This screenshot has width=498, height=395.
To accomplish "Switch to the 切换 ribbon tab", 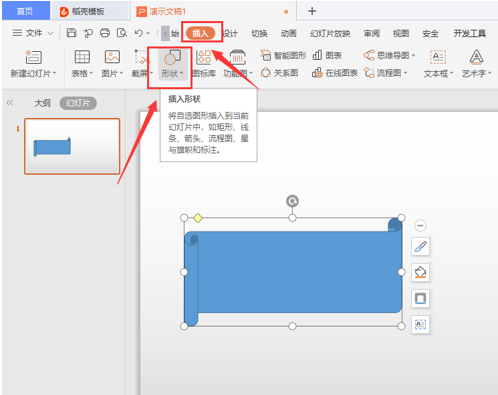I will click(x=259, y=33).
